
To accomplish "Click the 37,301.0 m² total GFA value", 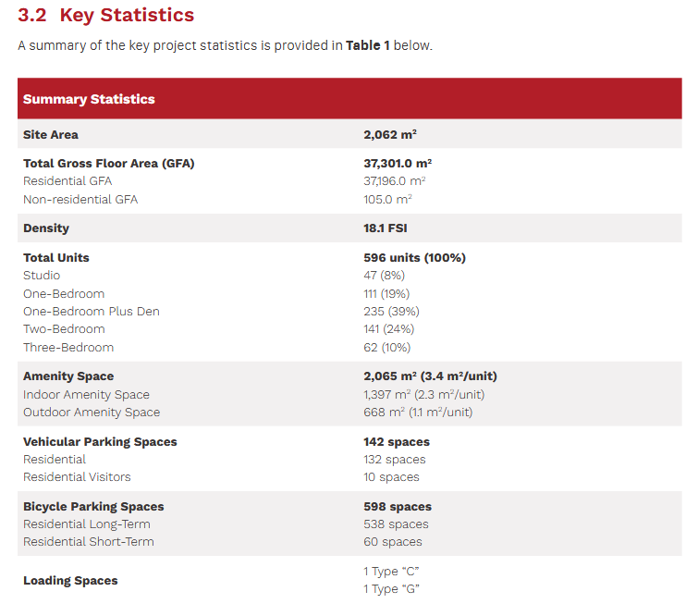I will (x=398, y=164).
